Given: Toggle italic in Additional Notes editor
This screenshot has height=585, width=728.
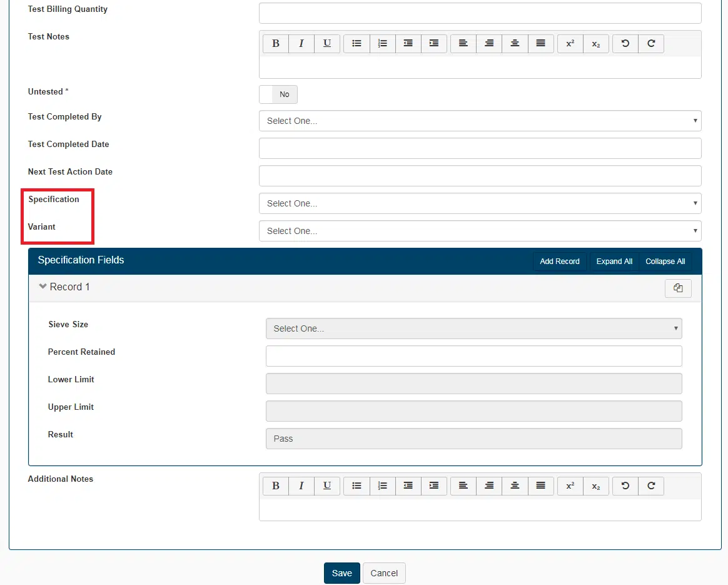Looking at the screenshot, I should coord(301,486).
